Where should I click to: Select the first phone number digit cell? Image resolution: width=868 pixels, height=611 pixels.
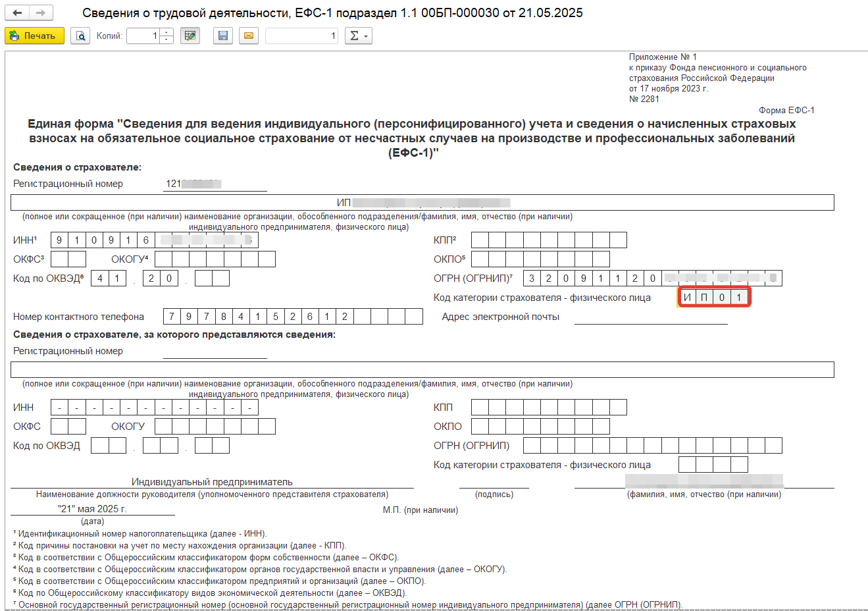click(x=172, y=317)
